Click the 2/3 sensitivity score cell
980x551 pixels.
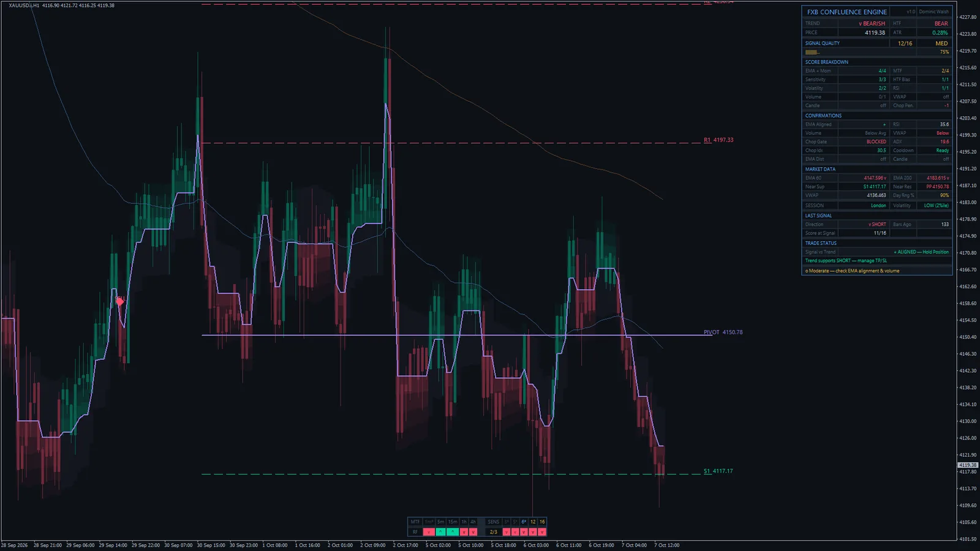click(x=494, y=532)
